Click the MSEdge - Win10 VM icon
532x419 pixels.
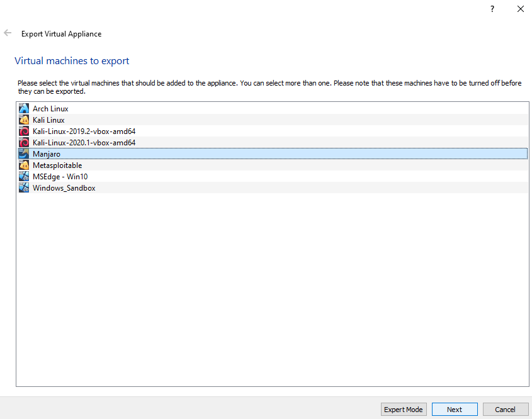pyautogui.click(x=24, y=176)
